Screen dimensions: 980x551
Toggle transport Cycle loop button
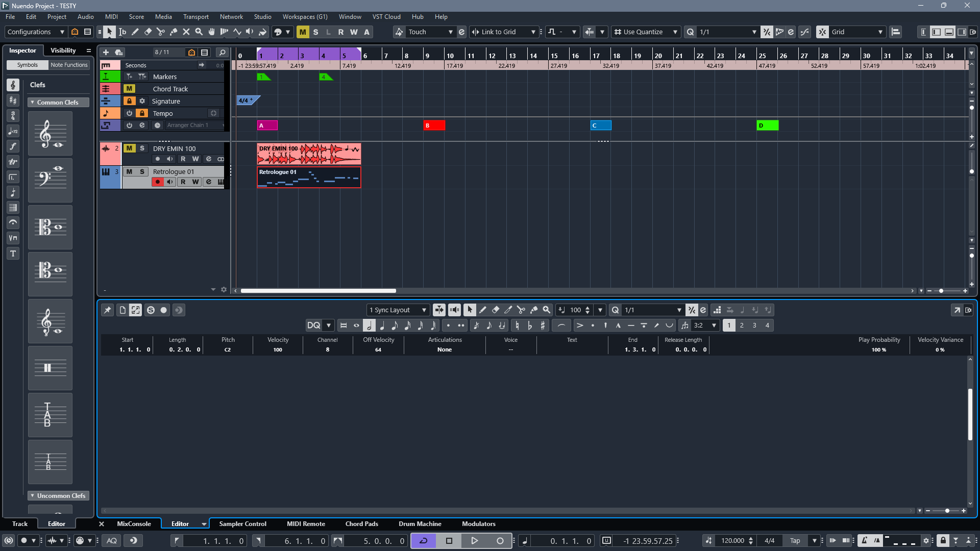(424, 541)
